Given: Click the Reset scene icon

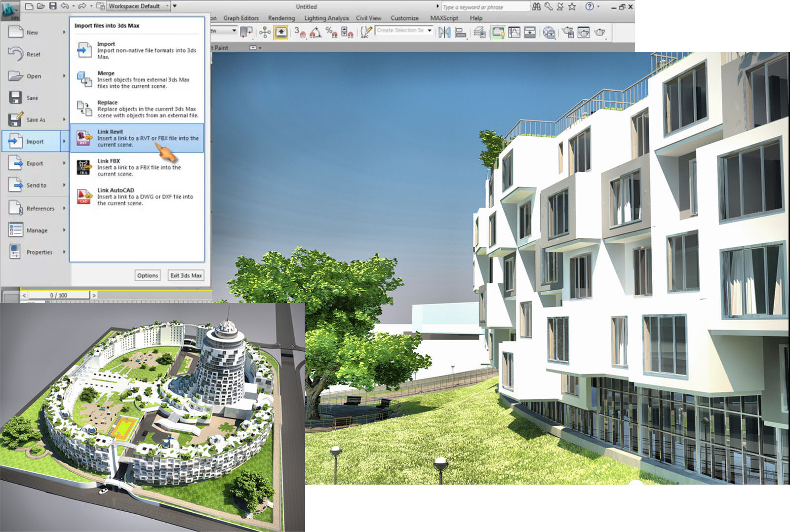Looking at the screenshot, I should [15, 54].
